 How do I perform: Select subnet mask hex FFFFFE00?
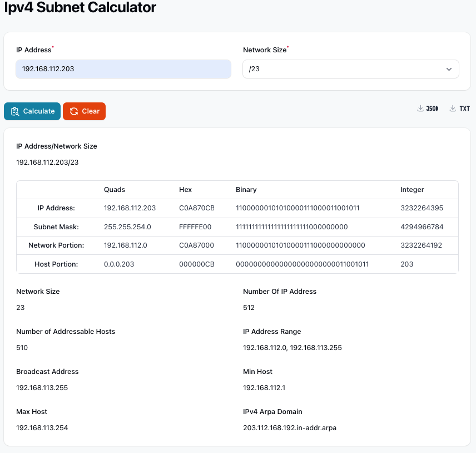[x=195, y=227]
